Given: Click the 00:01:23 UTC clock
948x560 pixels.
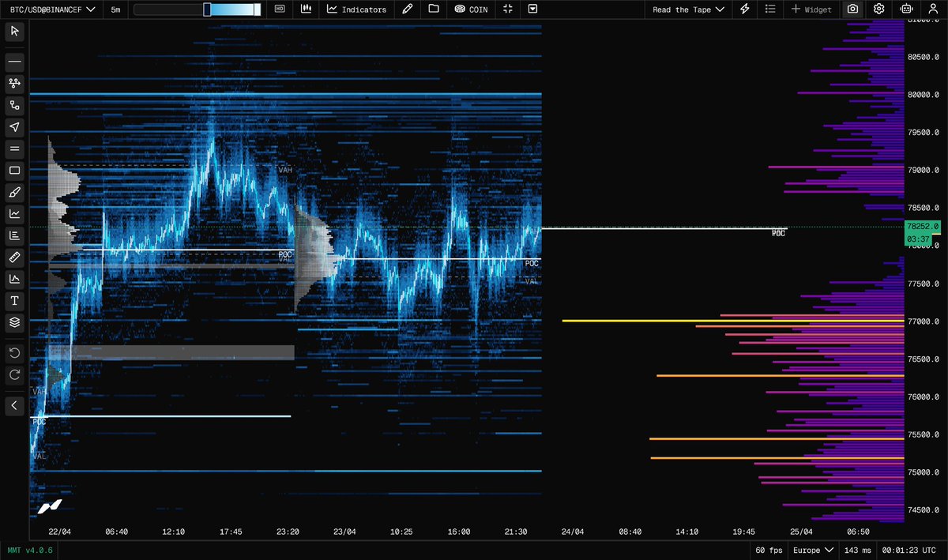Looking at the screenshot, I should click(x=910, y=550).
